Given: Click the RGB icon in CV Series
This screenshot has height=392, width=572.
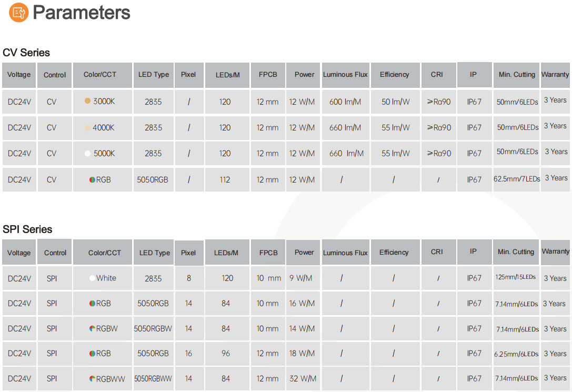Looking at the screenshot, I should pyautogui.click(x=92, y=180).
